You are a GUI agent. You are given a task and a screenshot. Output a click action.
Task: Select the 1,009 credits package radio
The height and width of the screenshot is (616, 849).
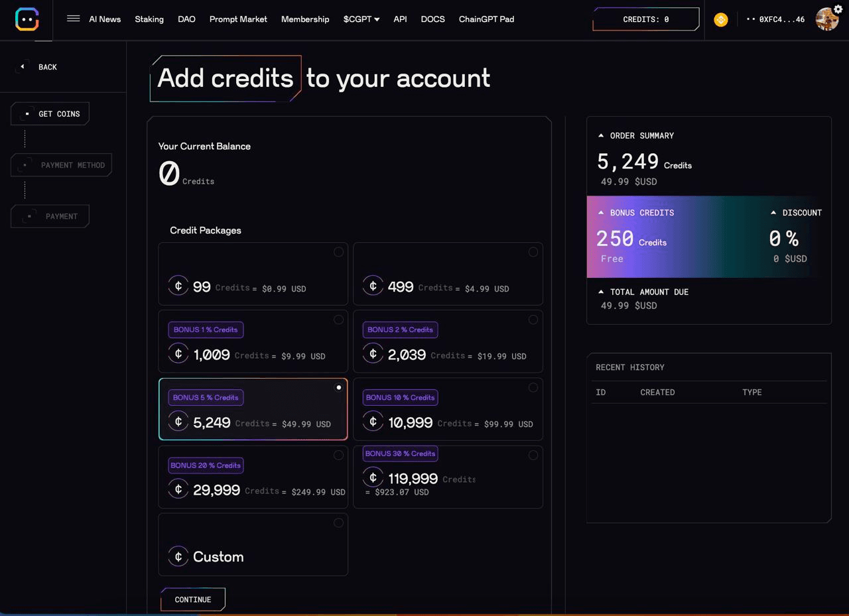point(338,320)
